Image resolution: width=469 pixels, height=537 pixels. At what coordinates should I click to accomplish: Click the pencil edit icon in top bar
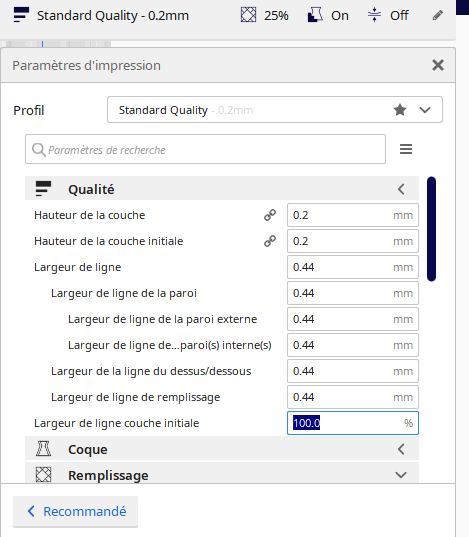tap(437, 15)
